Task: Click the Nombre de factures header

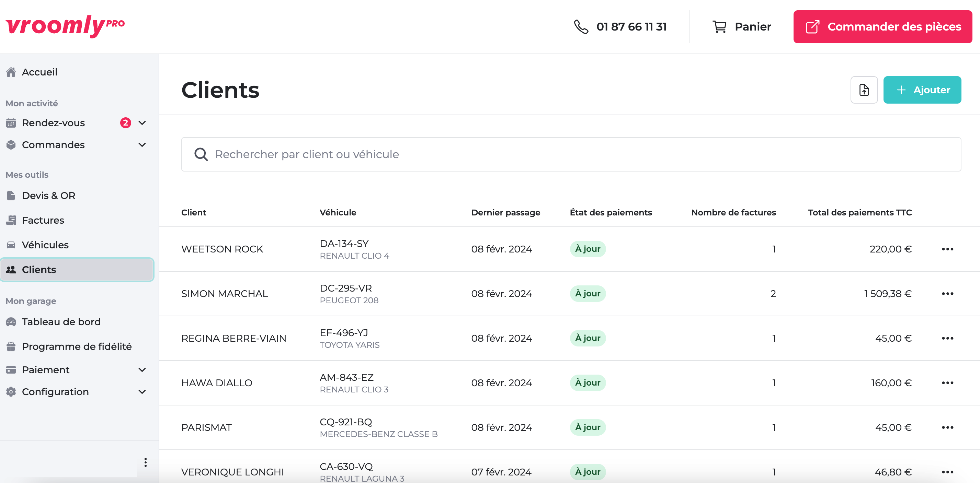Action: click(x=733, y=212)
